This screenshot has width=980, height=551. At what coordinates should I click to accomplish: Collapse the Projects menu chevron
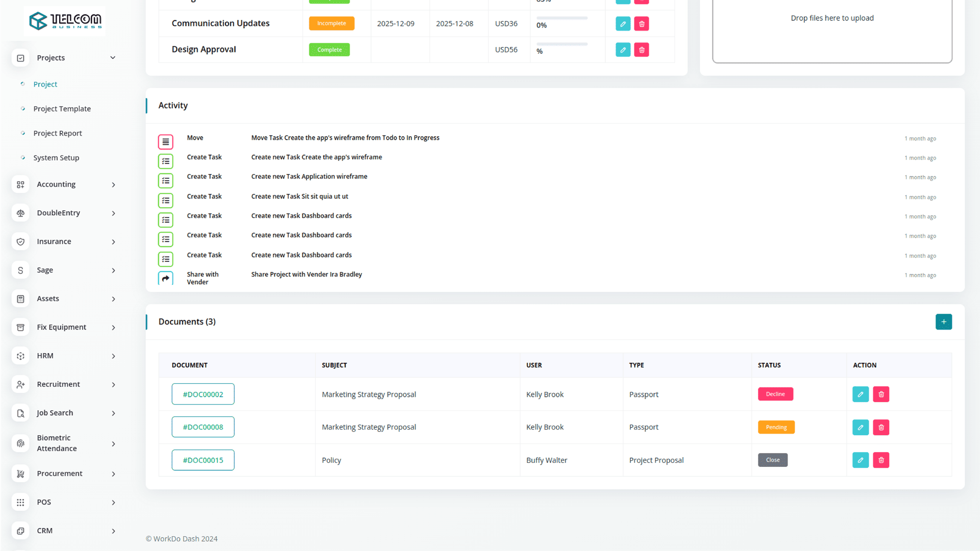pyautogui.click(x=113, y=58)
